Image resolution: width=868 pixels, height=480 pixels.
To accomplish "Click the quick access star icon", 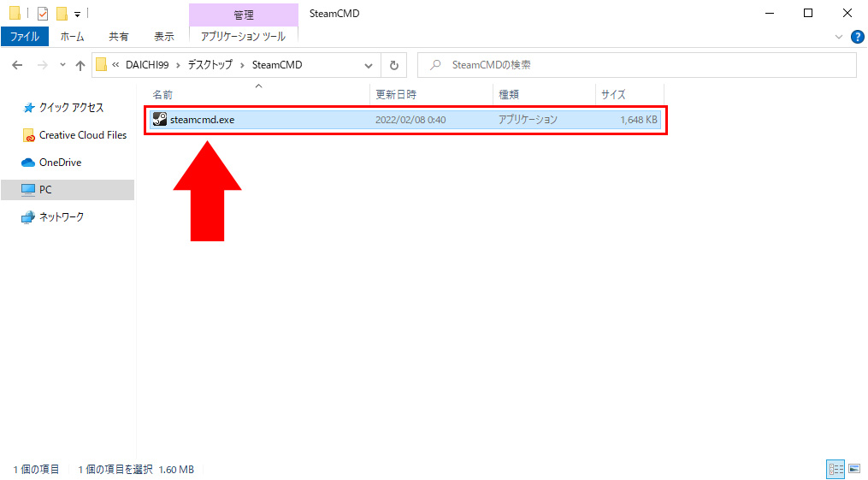I will pyautogui.click(x=29, y=108).
